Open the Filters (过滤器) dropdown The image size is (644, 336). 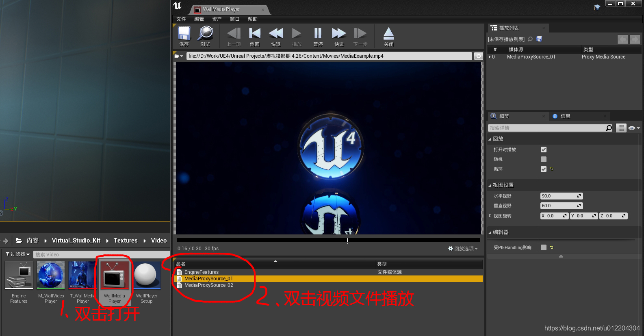(x=17, y=254)
